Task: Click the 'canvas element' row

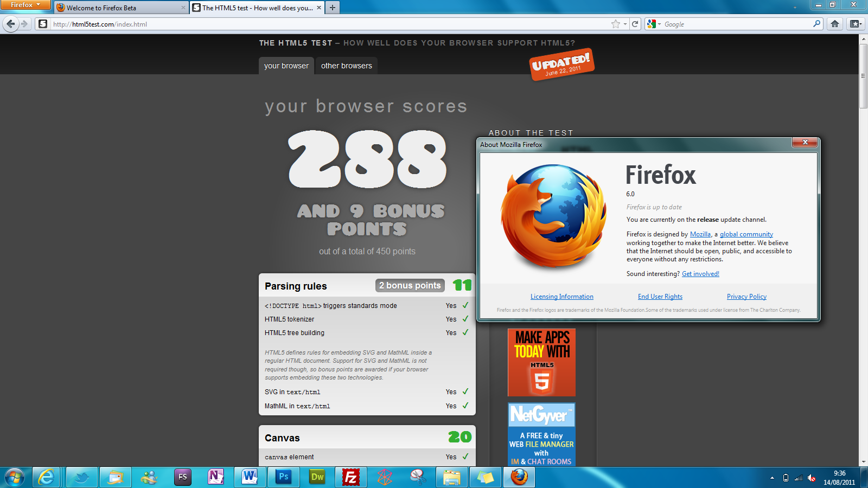Action: [367, 457]
